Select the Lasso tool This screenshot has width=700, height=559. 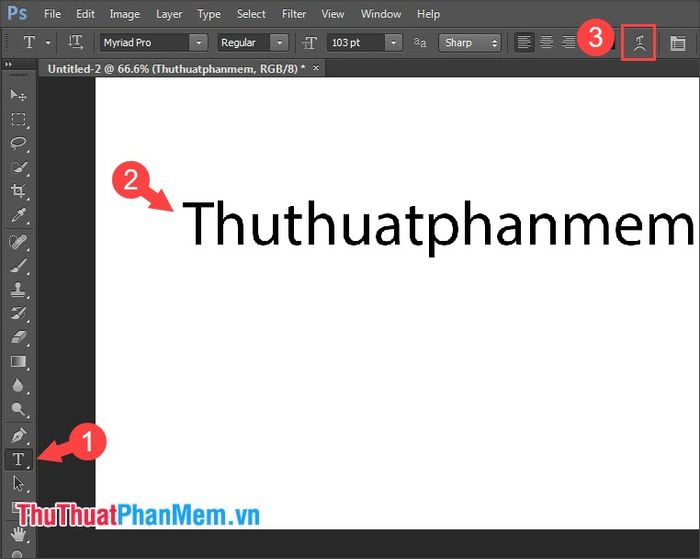pyautogui.click(x=18, y=143)
